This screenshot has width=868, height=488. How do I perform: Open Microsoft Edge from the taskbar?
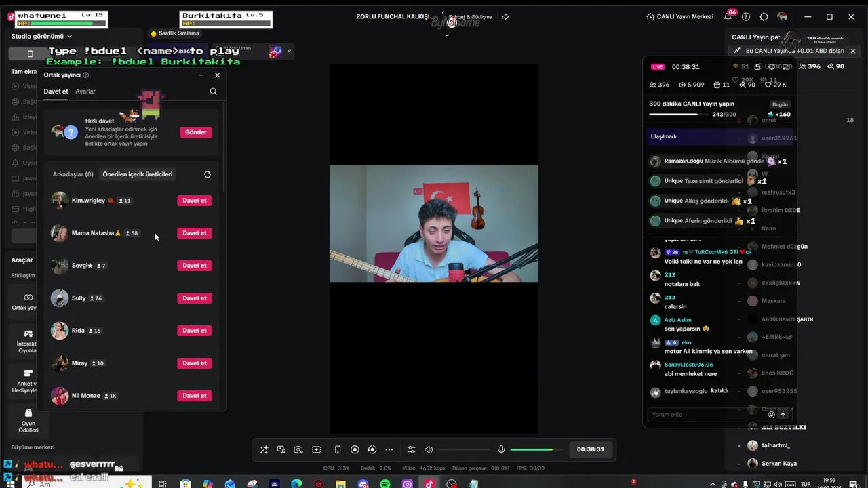click(x=296, y=484)
